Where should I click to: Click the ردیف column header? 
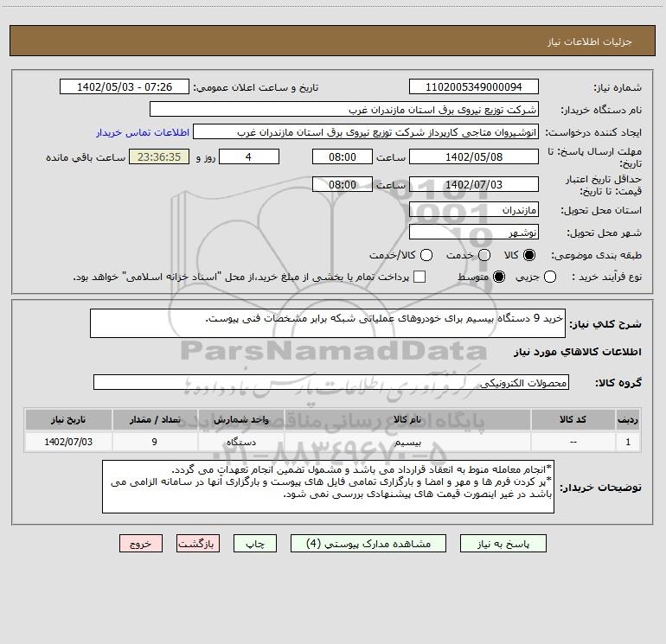coord(628,419)
